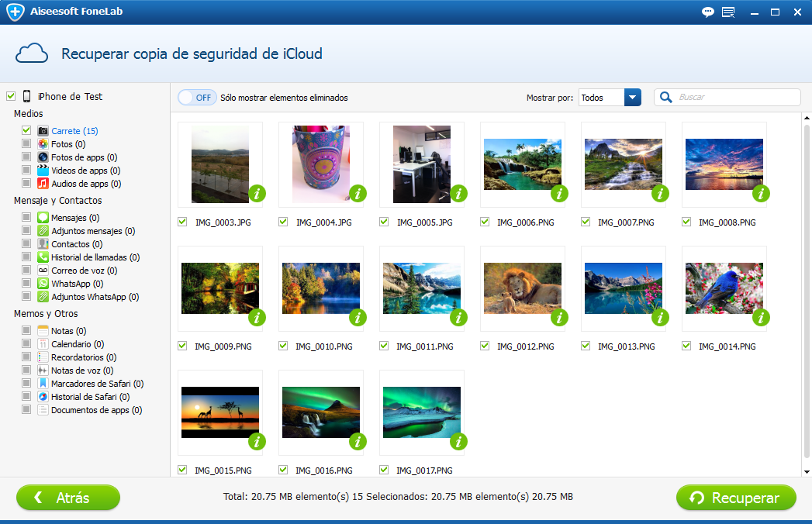Click the Notas de voz icon
Viewport: 812px width, 524px height.
pyautogui.click(x=43, y=371)
